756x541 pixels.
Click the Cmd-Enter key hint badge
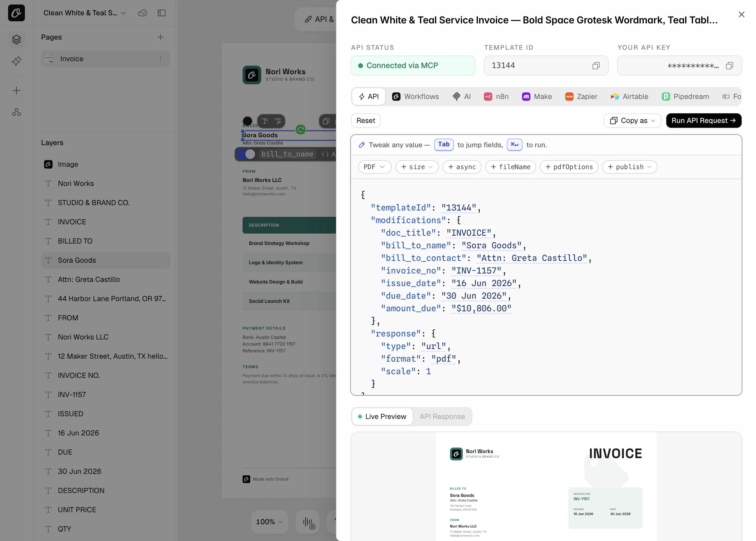514,145
